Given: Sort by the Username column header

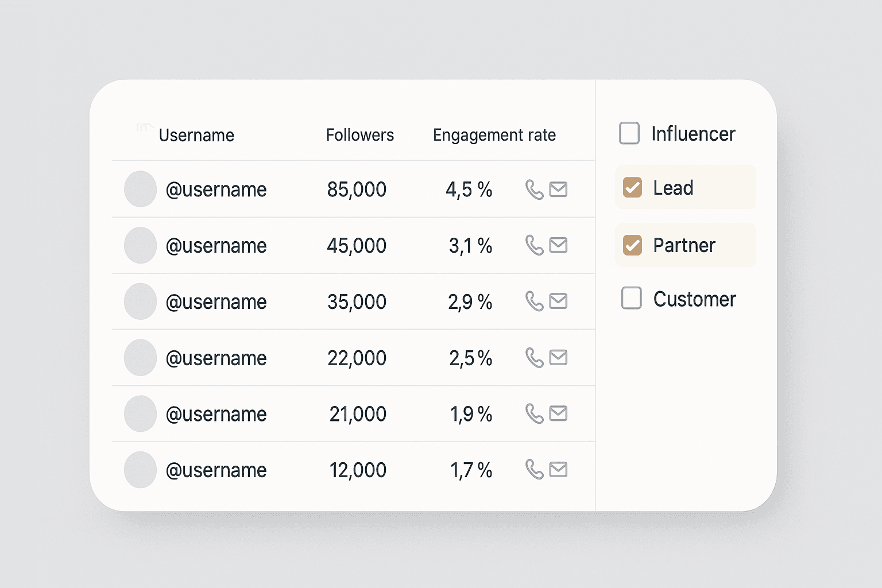Looking at the screenshot, I should pyautogui.click(x=196, y=136).
